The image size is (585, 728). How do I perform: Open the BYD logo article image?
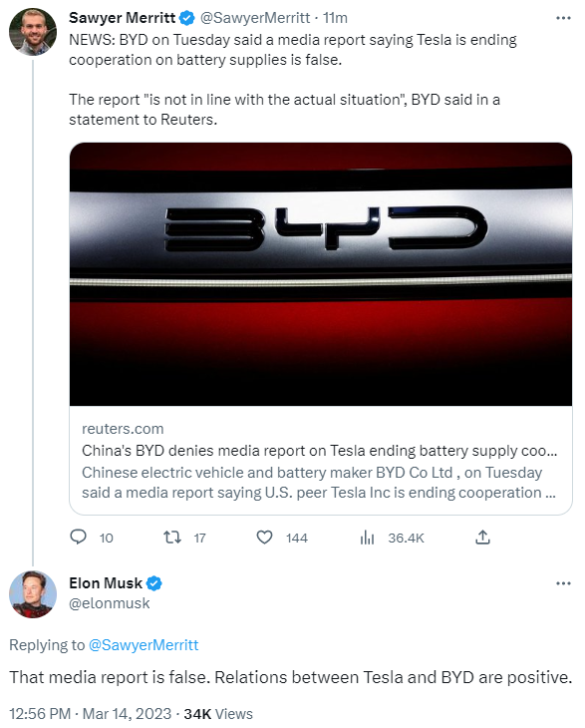pos(321,274)
